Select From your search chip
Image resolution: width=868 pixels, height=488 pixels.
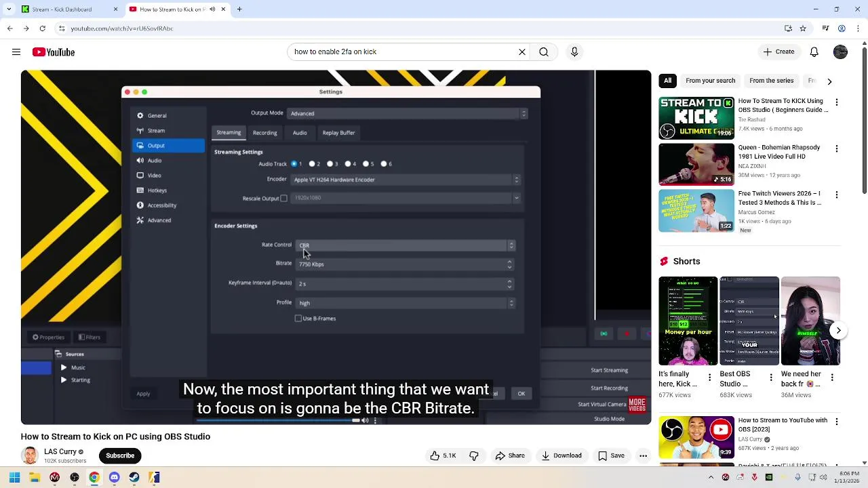pyautogui.click(x=710, y=81)
